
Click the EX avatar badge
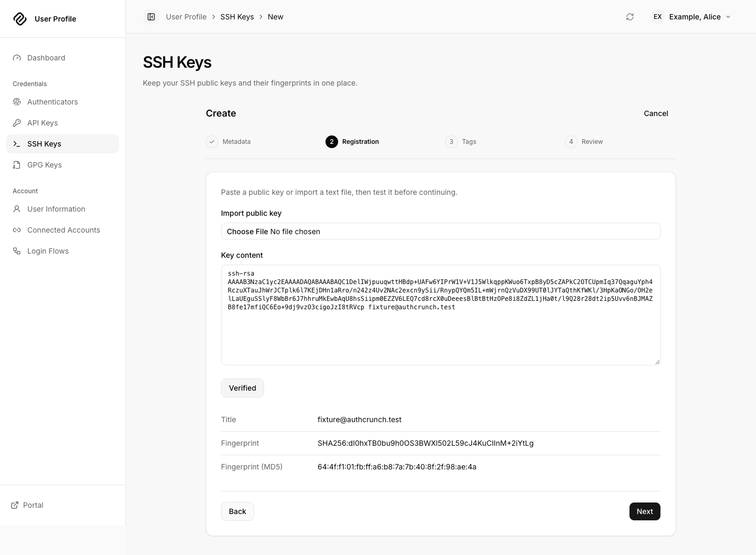click(657, 17)
